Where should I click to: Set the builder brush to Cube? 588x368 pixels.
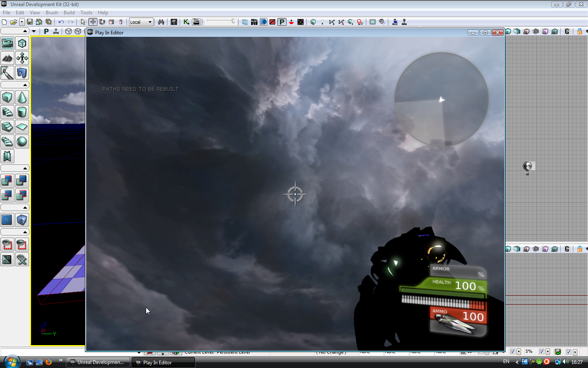click(7, 97)
